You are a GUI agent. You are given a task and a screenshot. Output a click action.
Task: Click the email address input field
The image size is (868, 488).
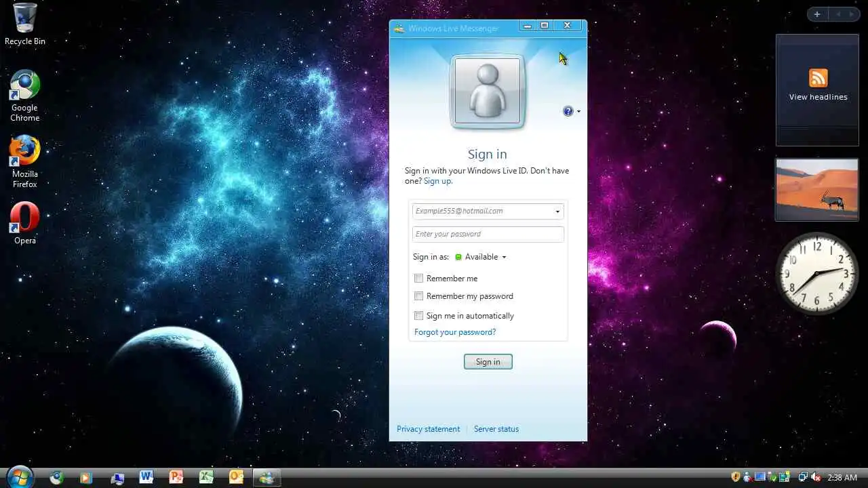pos(488,211)
